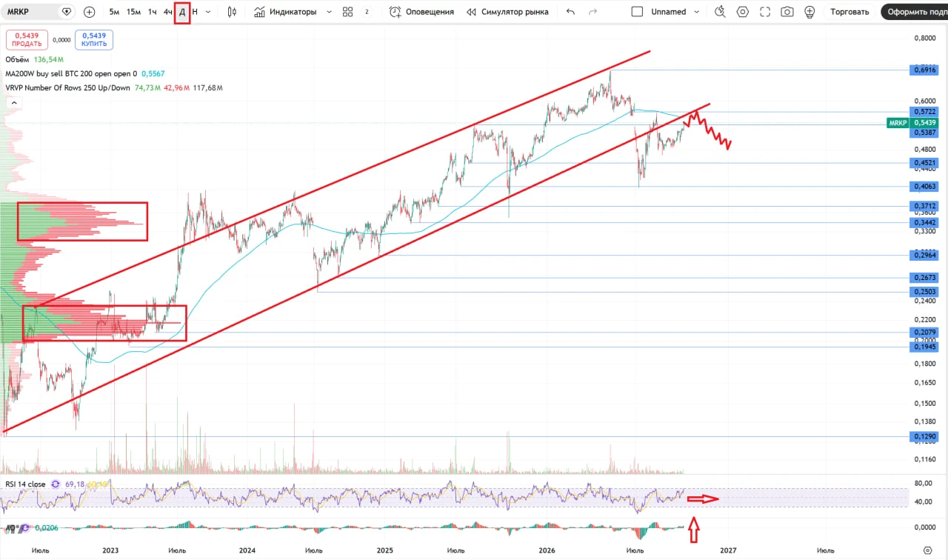Click the Unnamed layout name

click(668, 12)
